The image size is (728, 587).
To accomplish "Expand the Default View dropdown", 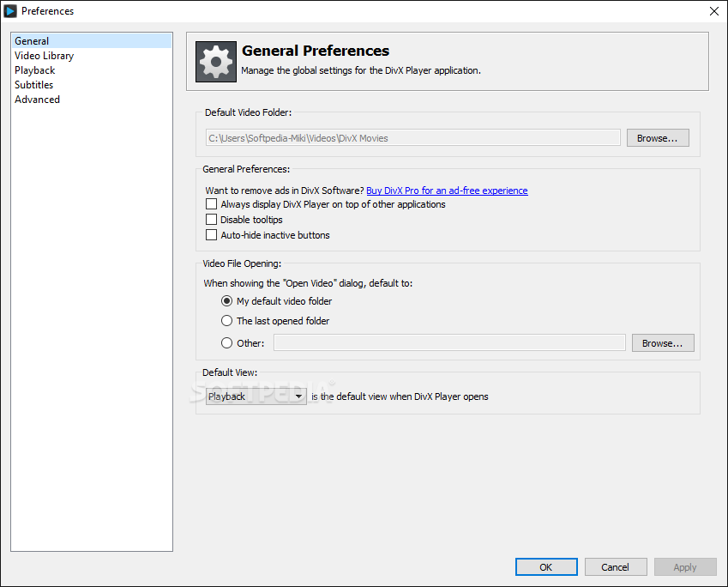I will coord(256,396).
